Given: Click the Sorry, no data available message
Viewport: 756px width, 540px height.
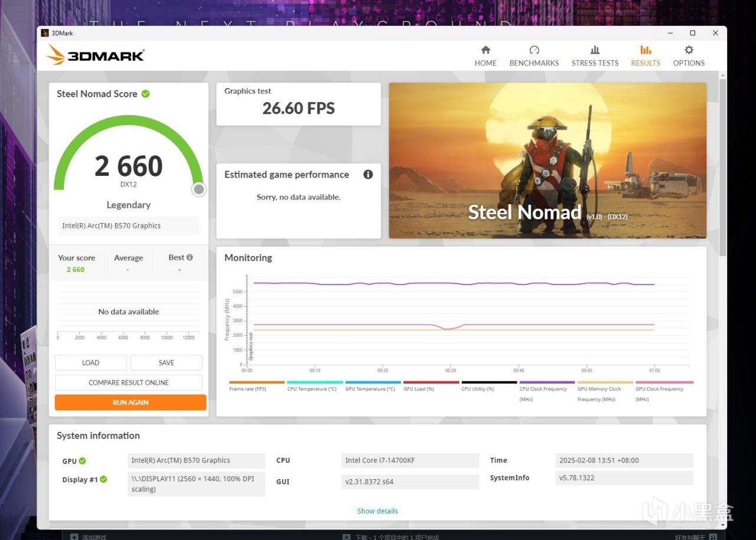Looking at the screenshot, I should (299, 197).
